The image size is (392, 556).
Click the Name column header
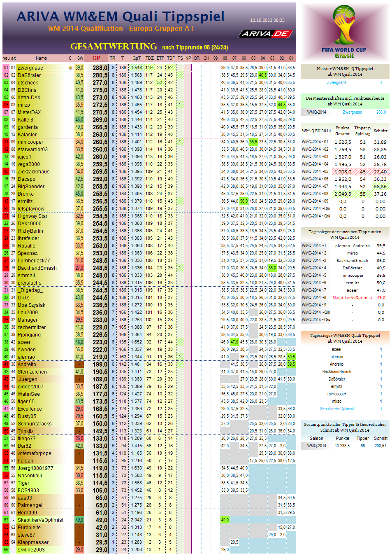click(42, 58)
